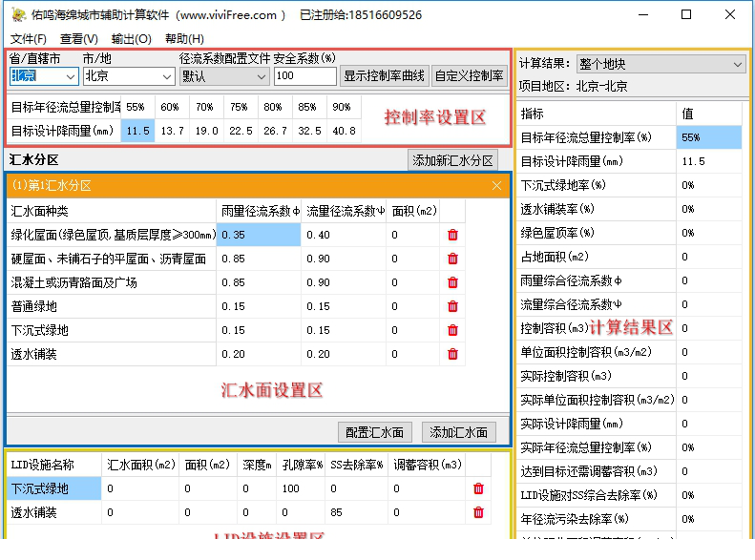Remove the 透水铺装 LID facility via trash icon

[478, 512]
